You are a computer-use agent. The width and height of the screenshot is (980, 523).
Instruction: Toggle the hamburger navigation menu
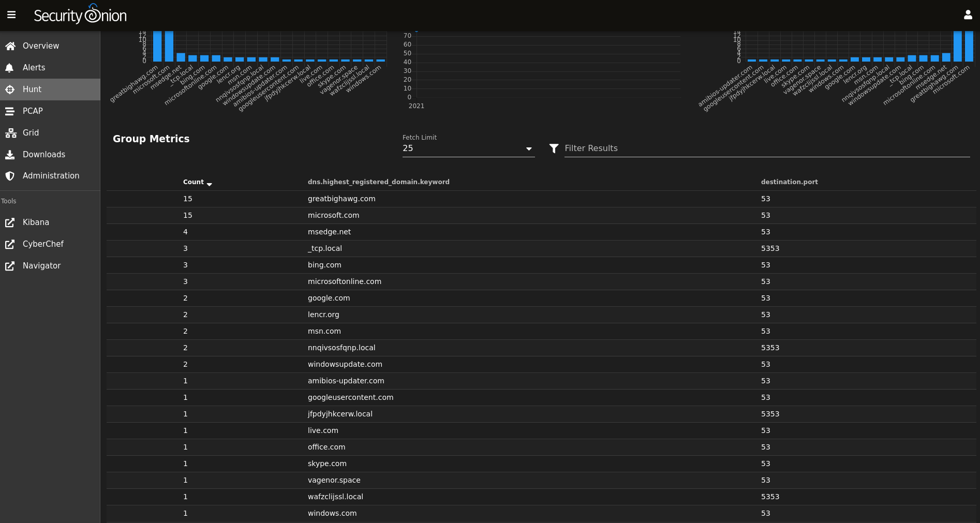(11, 15)
